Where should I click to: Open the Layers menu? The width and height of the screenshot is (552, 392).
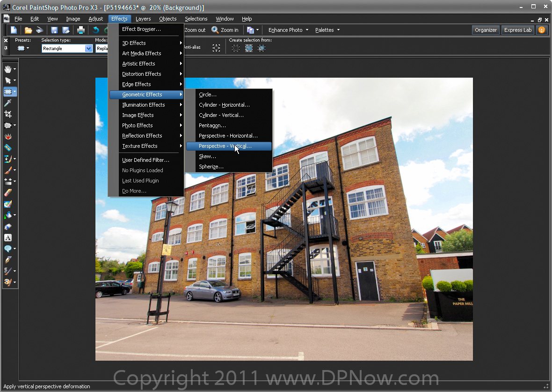[143, 19]
